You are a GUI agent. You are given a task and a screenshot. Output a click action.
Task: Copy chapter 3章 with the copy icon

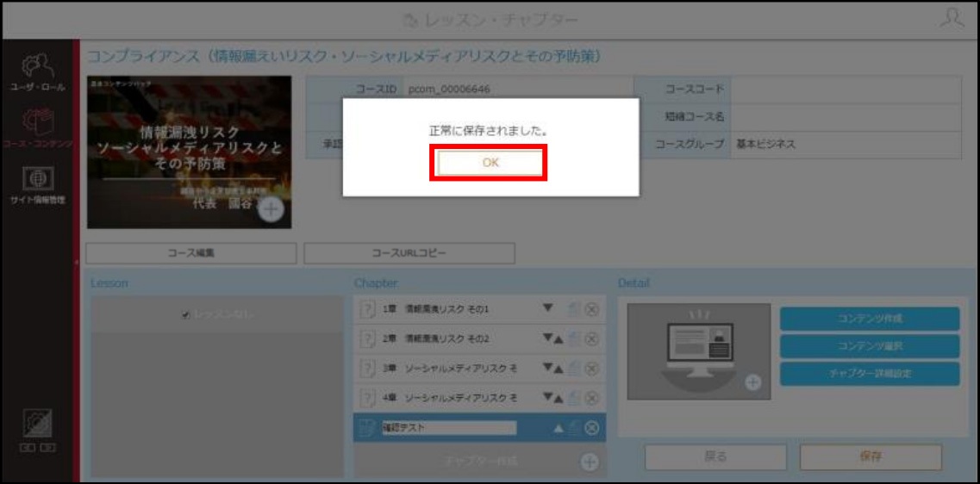pyautogui.click(x=575, y=369)
